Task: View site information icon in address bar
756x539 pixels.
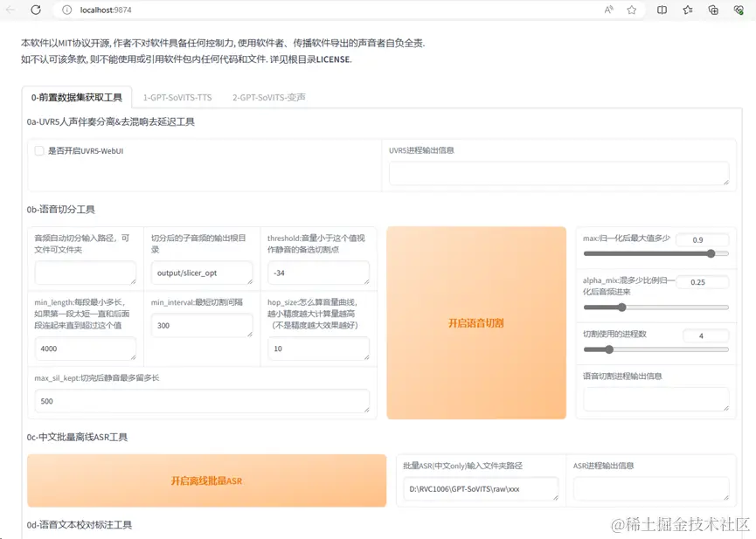Action: pos(67,10)
